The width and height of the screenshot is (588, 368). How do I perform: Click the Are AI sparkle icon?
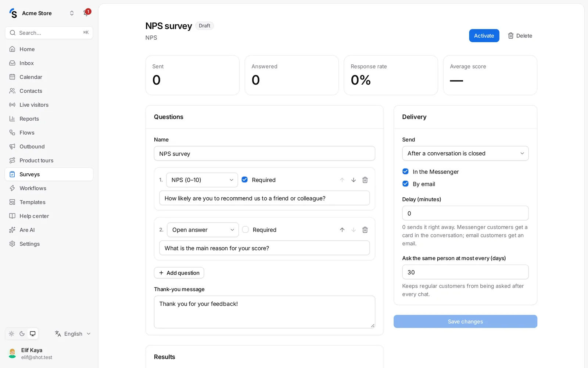coord(12,230)
